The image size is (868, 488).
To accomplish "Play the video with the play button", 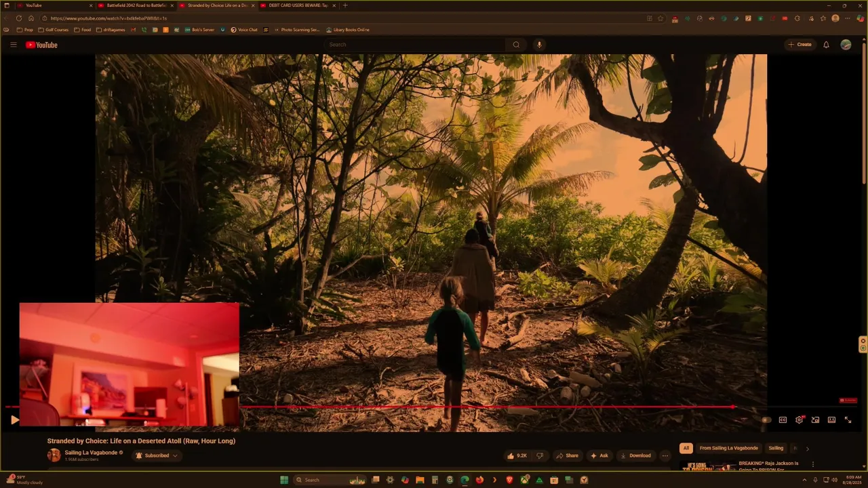I will coord(14,420).
